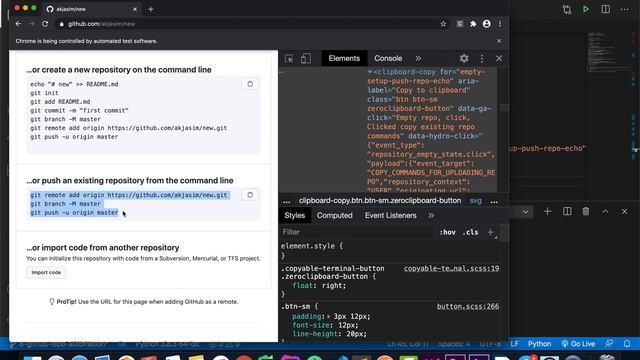Start Go Live server
This screenshot has width=640, height=360.
coord(578,344)
